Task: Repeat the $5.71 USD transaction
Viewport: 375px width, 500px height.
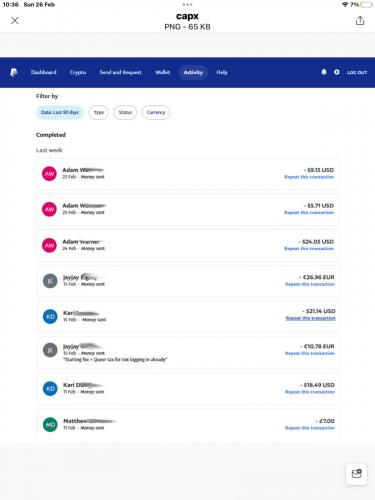Action: [309, 213]
